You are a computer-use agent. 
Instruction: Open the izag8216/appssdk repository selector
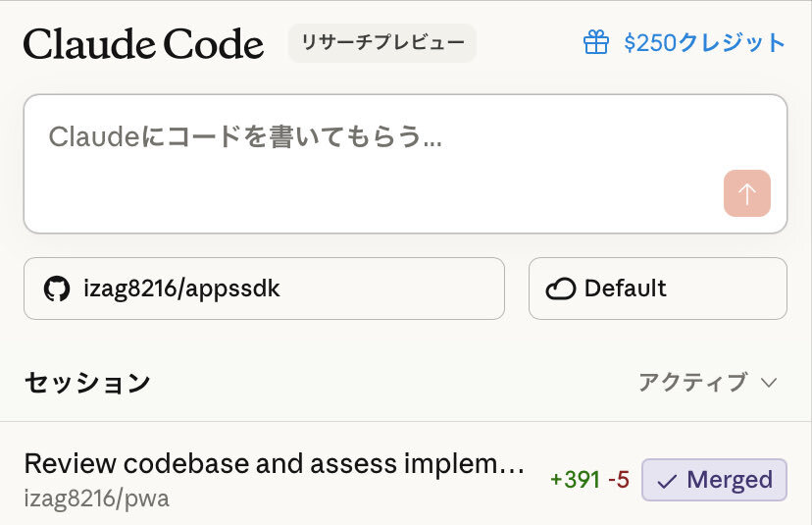pyautogui.click(x=264, y=289)
